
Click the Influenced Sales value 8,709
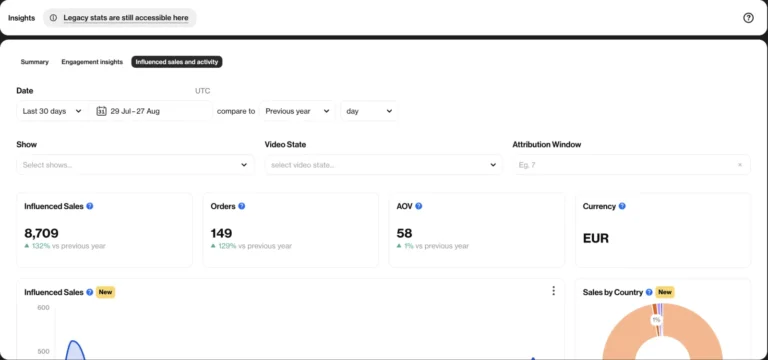click(41, 233)
